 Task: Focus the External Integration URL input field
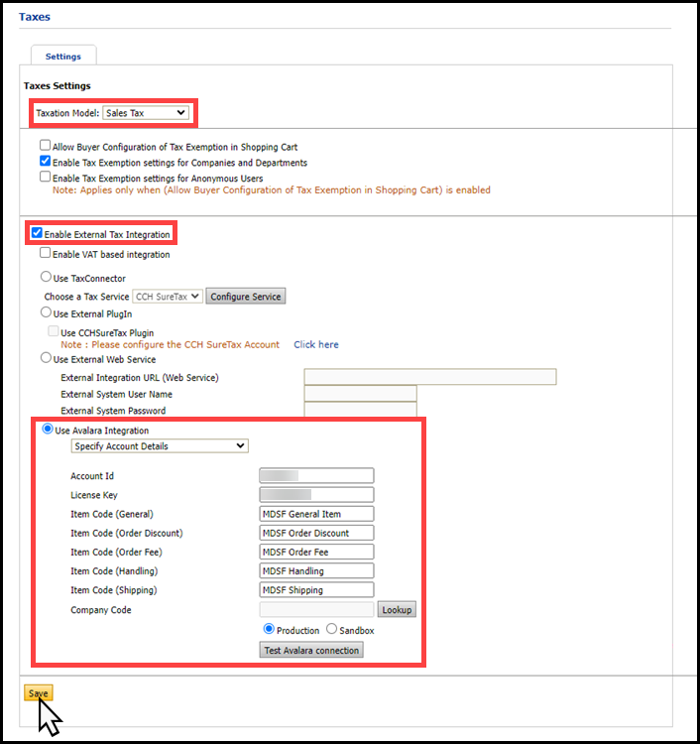(429, 377)
